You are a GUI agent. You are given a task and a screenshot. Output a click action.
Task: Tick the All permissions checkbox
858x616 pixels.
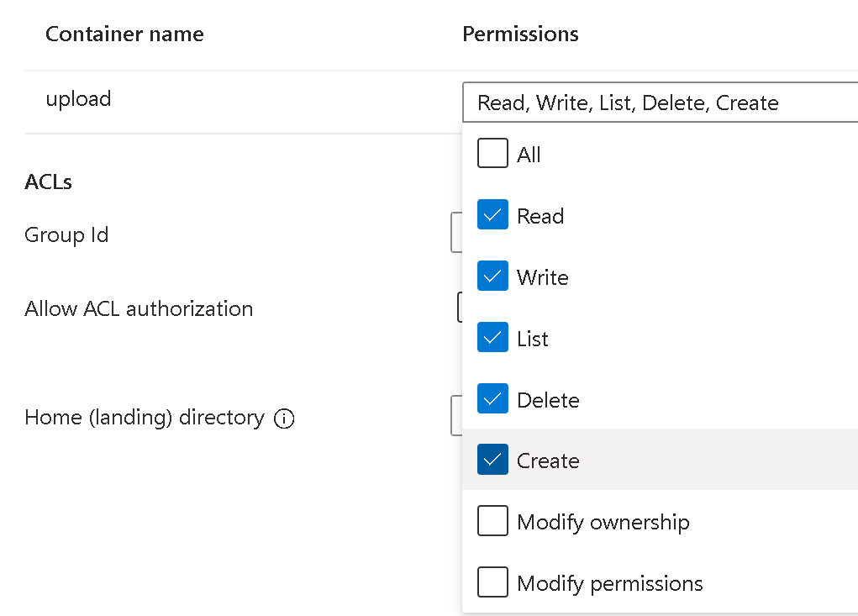492,155
